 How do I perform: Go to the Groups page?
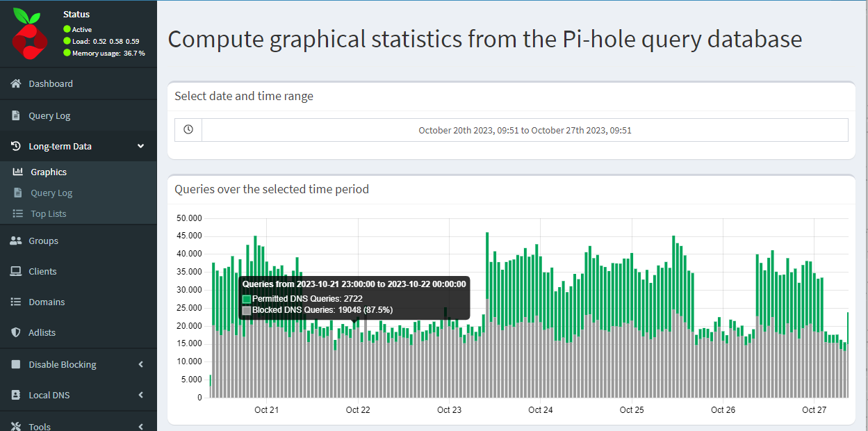[x=79, y=241]
